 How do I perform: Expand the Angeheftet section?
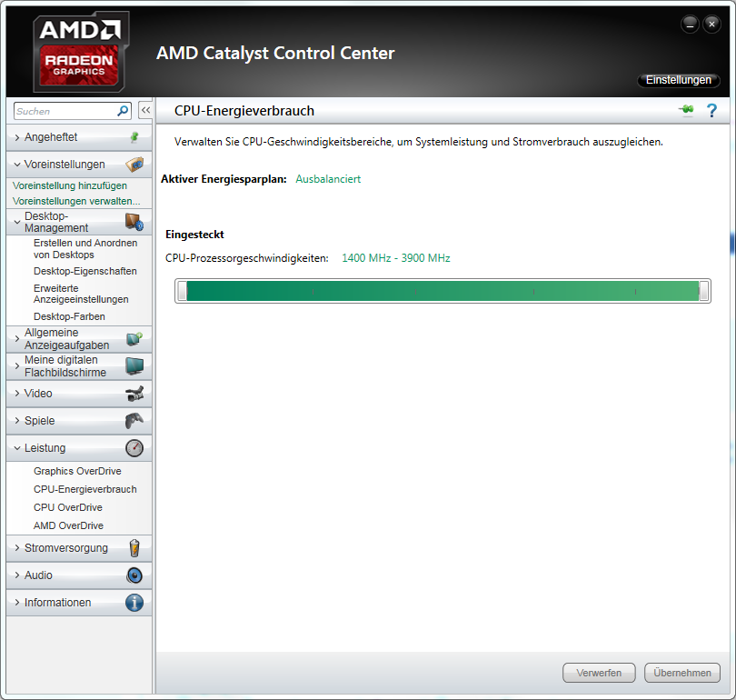[17, 137]
